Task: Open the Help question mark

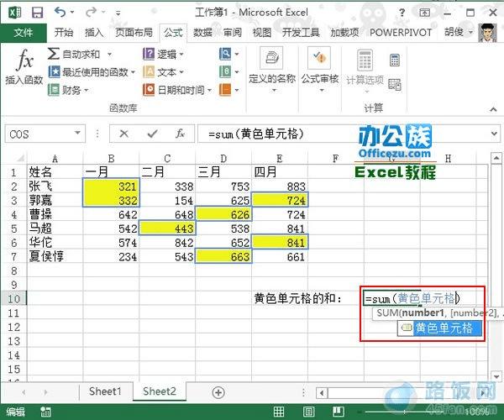Action: (x=402, y=13)
